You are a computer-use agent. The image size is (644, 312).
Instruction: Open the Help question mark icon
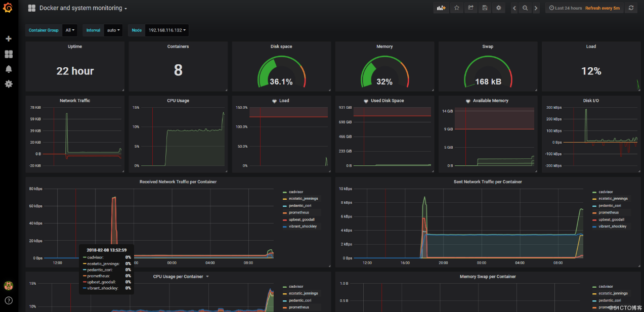tap(9, 301)
